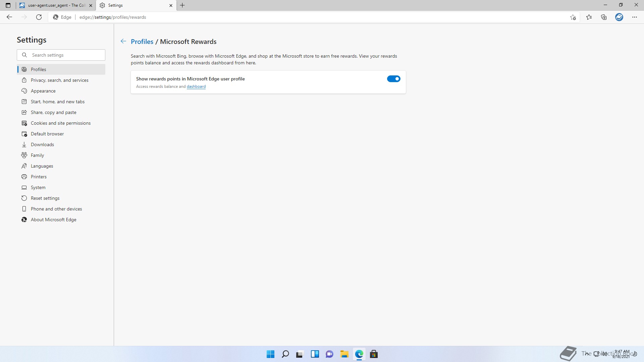Open taskbar Search magnifier
Viewport: 644px width, 362px height.
coord(285,354)
